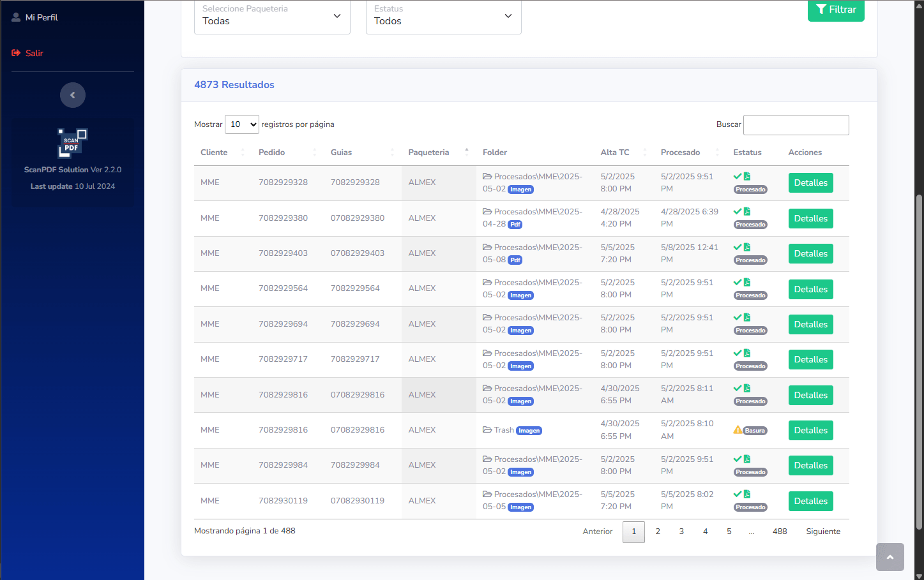This screenshot has height=580, width=924.
Task: Open the Seleccione Paqueteria dropdown
Action: [272, 17]
